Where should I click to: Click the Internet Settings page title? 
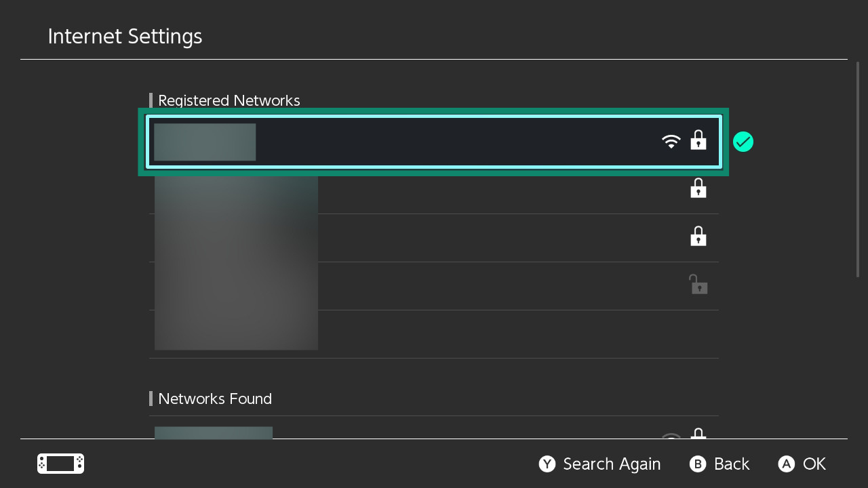tap(125, 36)
